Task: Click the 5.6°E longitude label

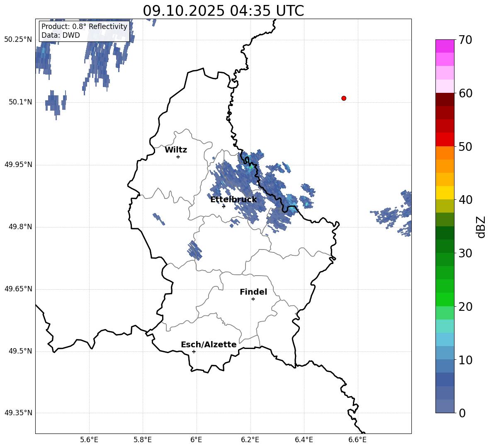Action: [89, 440]
